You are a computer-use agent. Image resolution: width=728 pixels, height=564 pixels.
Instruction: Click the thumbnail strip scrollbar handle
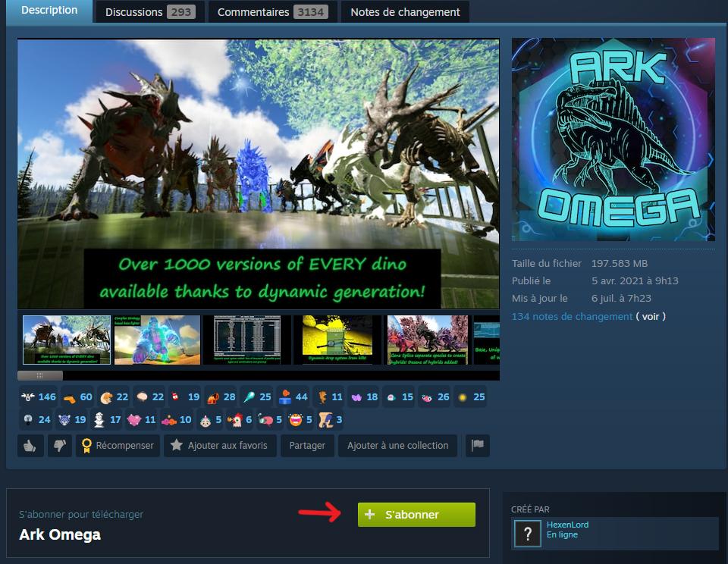40,375
